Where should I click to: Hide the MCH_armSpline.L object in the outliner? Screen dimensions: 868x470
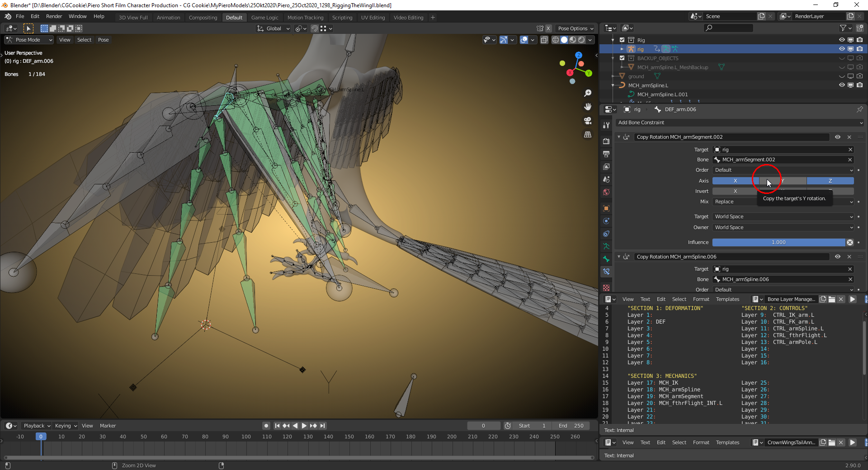[x=842, y=85]
